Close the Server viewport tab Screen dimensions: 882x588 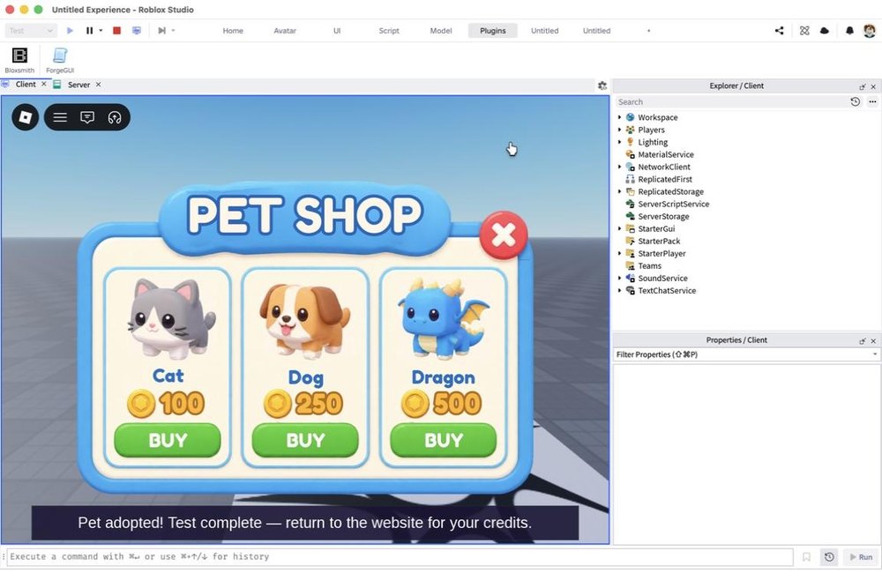[99, 85]
